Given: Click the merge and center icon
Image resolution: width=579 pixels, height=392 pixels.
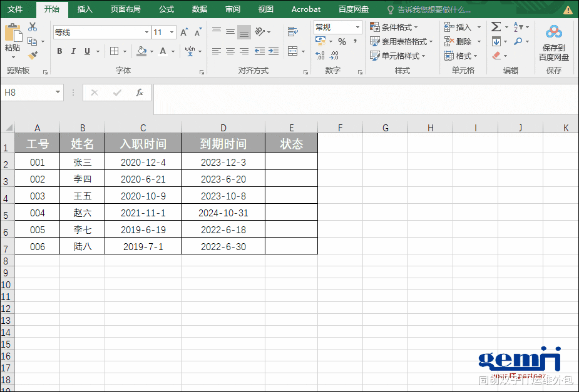Looking at the screenshot, I should pos(292,51).
